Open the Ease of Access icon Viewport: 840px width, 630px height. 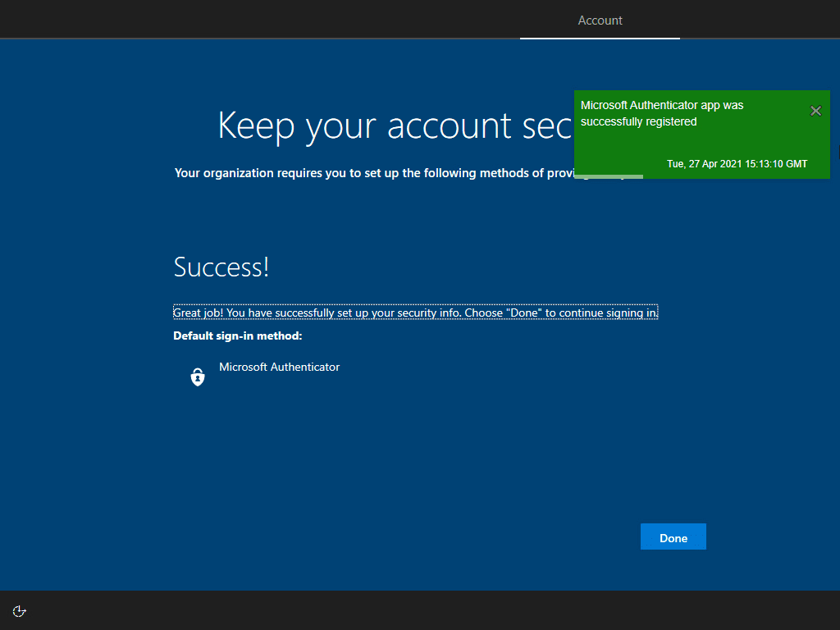(x=20, y=610)
